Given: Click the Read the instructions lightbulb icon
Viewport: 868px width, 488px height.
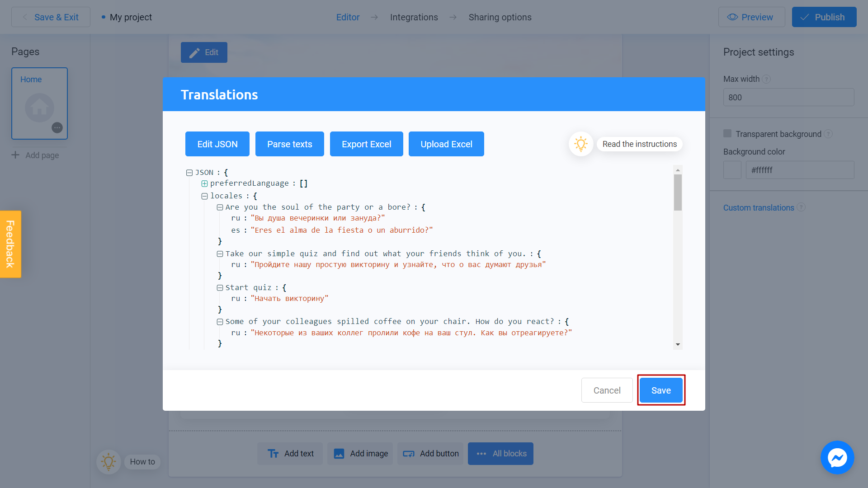Looking at the screenshot, I should (581, 144).
